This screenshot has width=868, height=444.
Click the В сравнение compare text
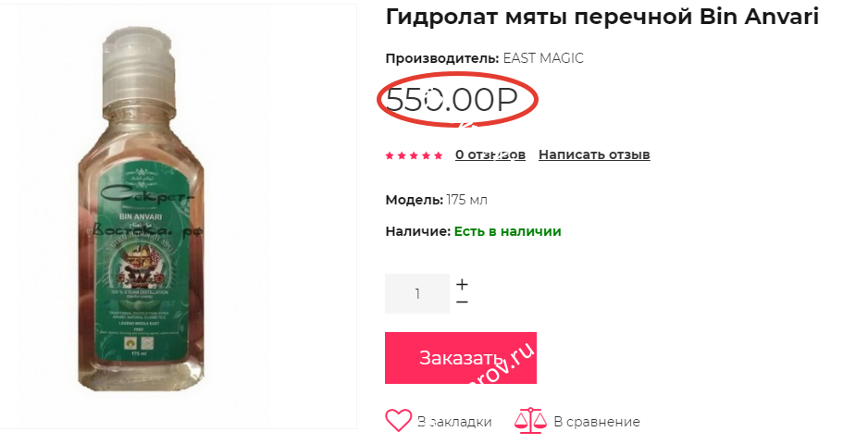pyautogui.click(x=597, y=422)
